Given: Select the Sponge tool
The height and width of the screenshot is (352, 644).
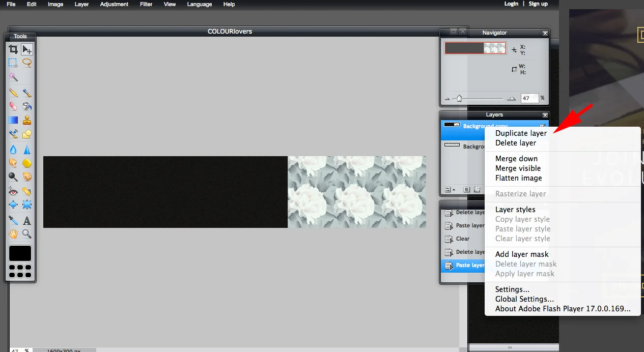Looking at the screenshot, I should pyautogui.click(x=27, y=163).
